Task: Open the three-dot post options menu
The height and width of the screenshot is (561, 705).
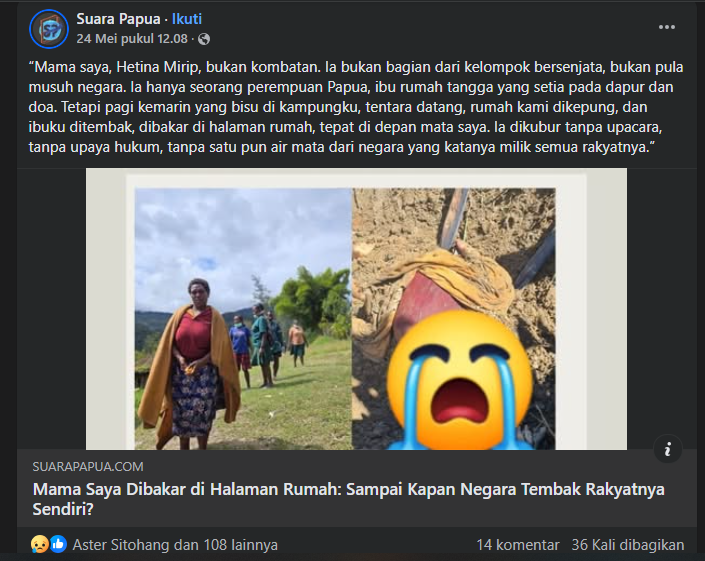Action: pyautogui.click(x=666, y=27)
